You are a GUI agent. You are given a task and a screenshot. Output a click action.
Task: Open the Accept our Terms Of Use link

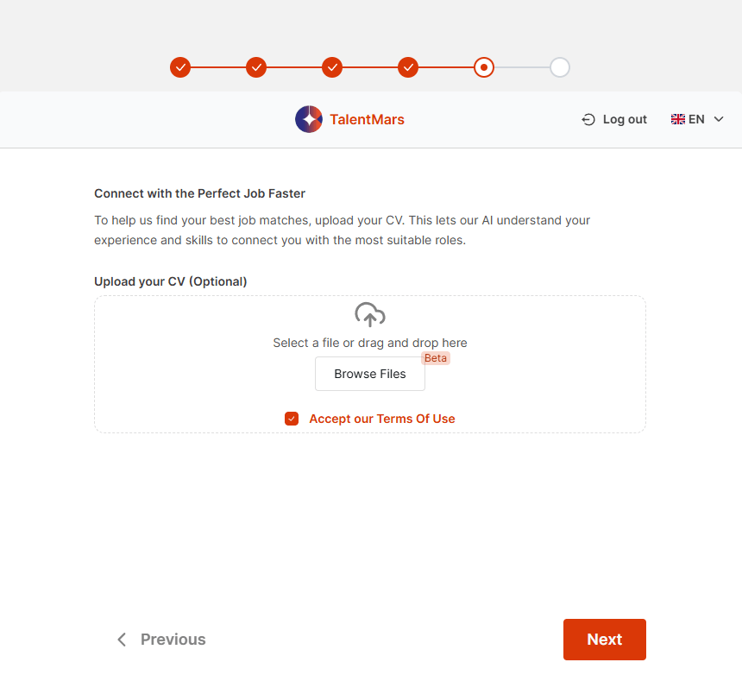click(x=382, y=419)
